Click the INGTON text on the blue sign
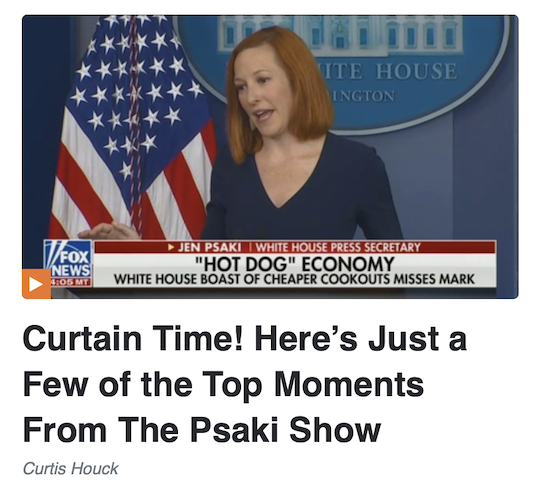This screenshot has width=535, height=490. 362,96
